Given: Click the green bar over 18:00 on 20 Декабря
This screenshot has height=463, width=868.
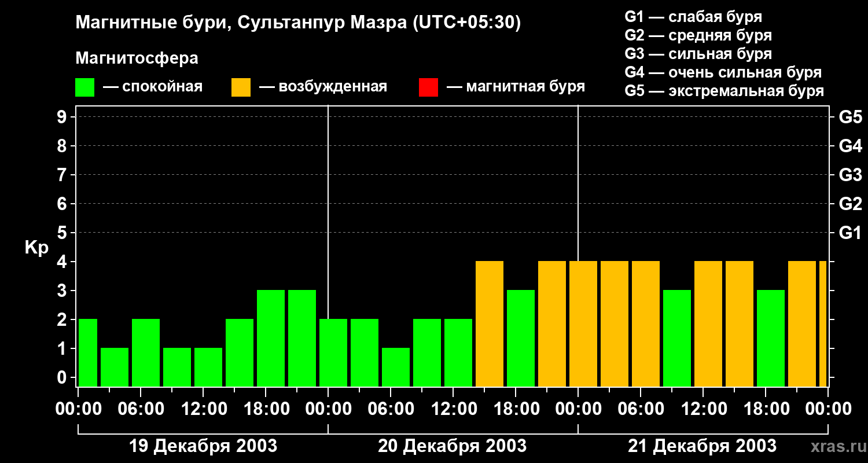Looking at the screenshot, I should (521, 338).
